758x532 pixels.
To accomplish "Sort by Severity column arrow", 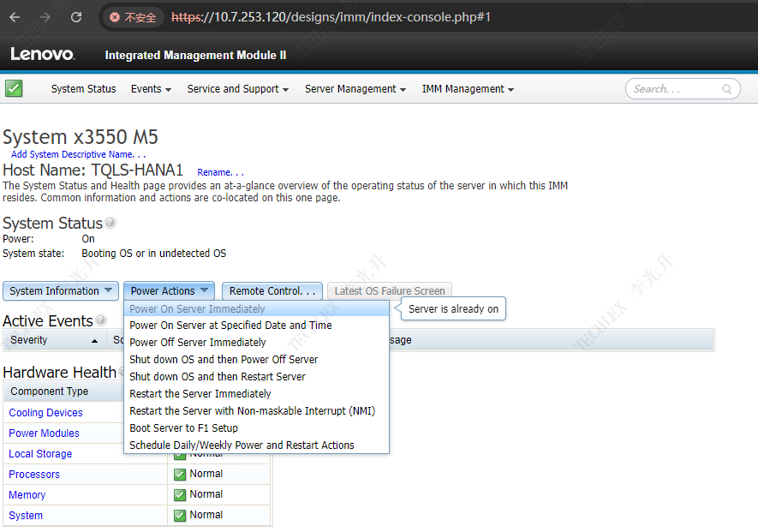I will 95,341.
